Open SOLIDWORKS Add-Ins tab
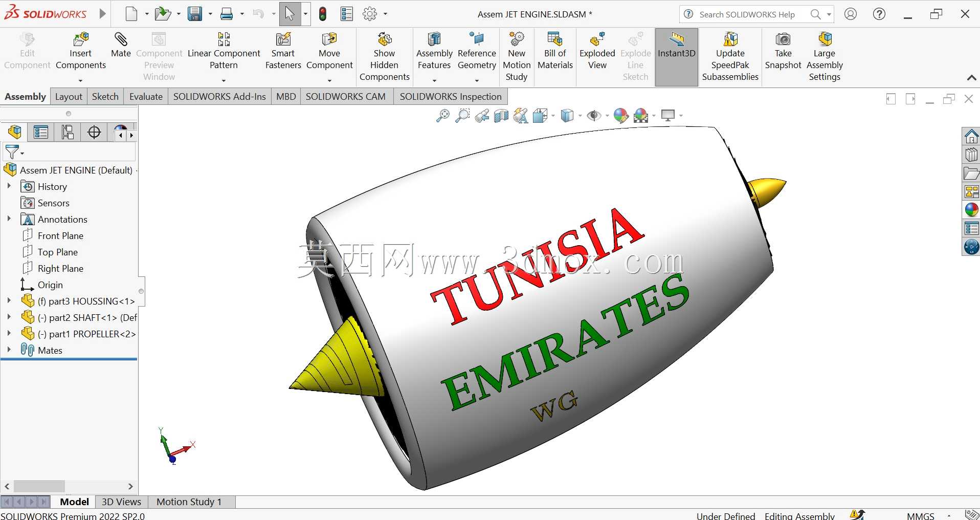 point(219,97)
